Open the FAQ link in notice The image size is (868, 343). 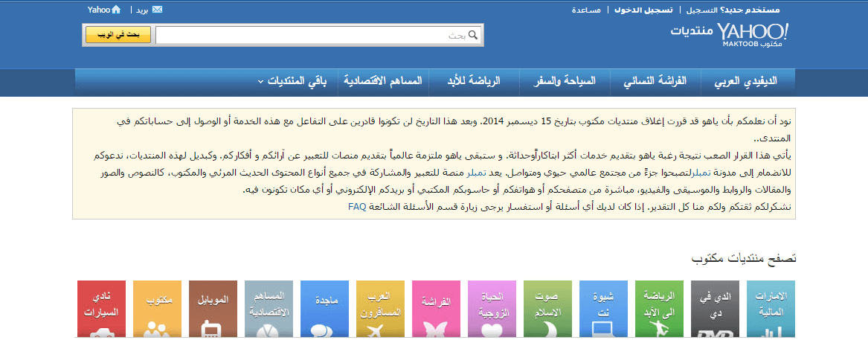click(357, 207)
